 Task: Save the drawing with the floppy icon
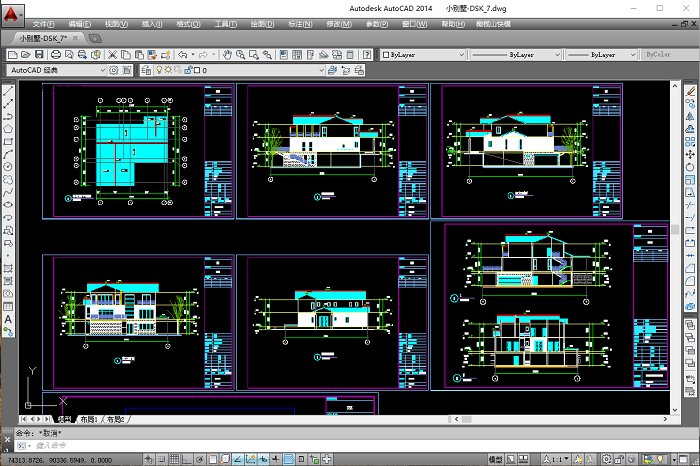39,54
